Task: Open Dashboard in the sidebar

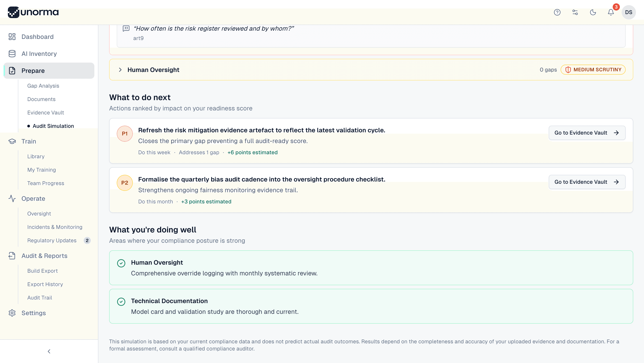Action: point(49,37)
